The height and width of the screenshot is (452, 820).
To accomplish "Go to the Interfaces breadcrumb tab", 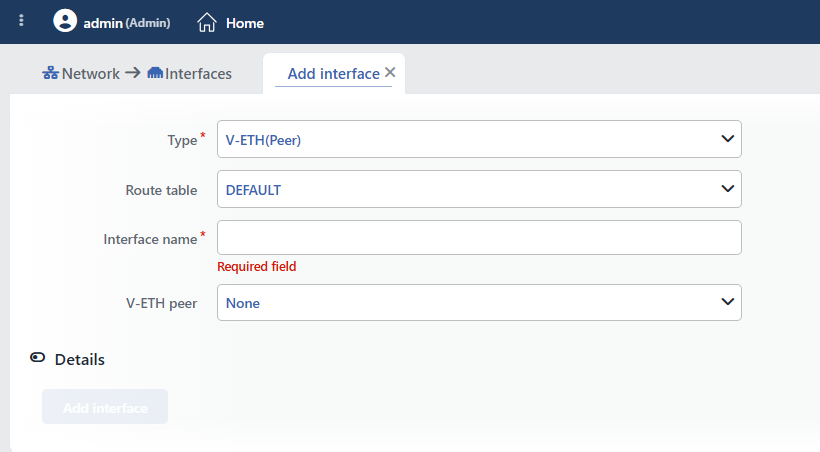I will pyautogui.click(x=198, y=74).
